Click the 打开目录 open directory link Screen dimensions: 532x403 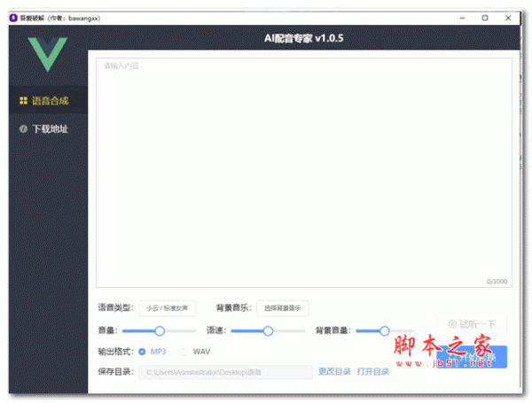[373, 372]
